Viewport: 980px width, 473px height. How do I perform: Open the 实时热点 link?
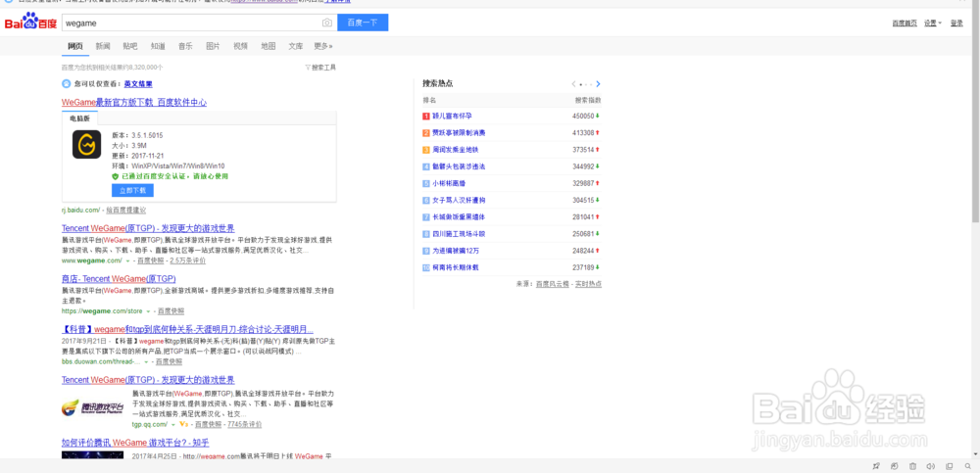pos(589,284)
